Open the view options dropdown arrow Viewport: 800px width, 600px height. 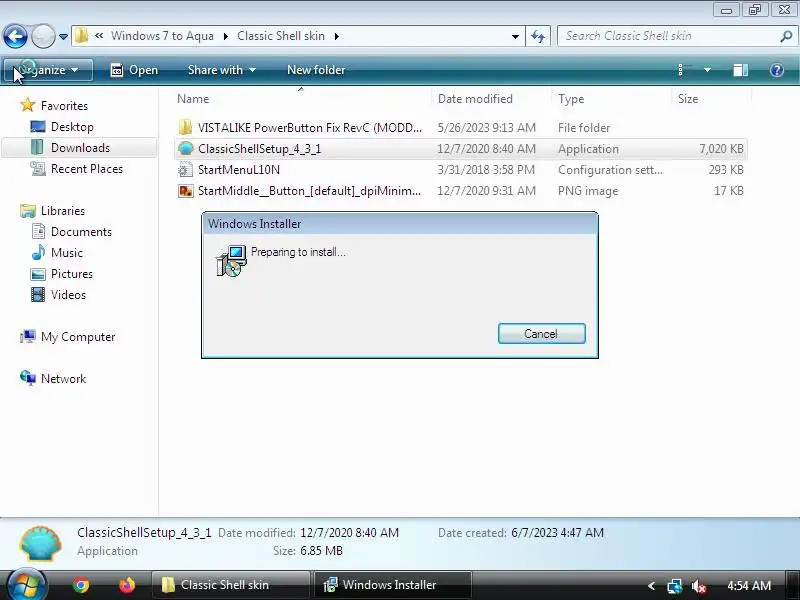tap(707, 70)
